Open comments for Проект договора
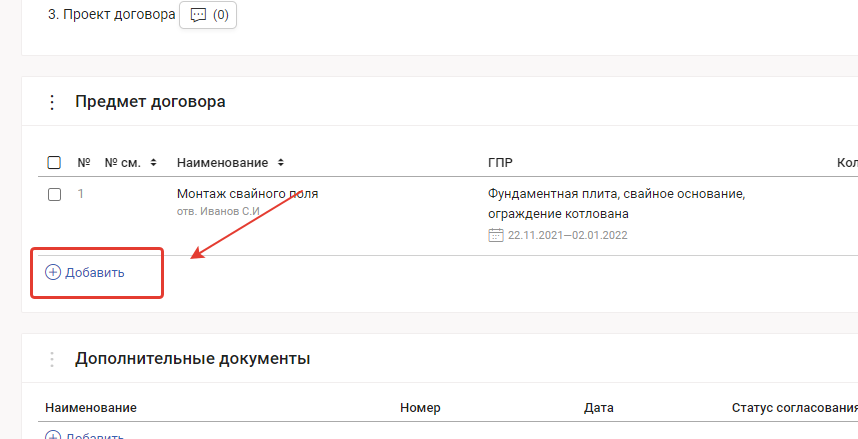The image size is (858, 439). coord(208,16)
